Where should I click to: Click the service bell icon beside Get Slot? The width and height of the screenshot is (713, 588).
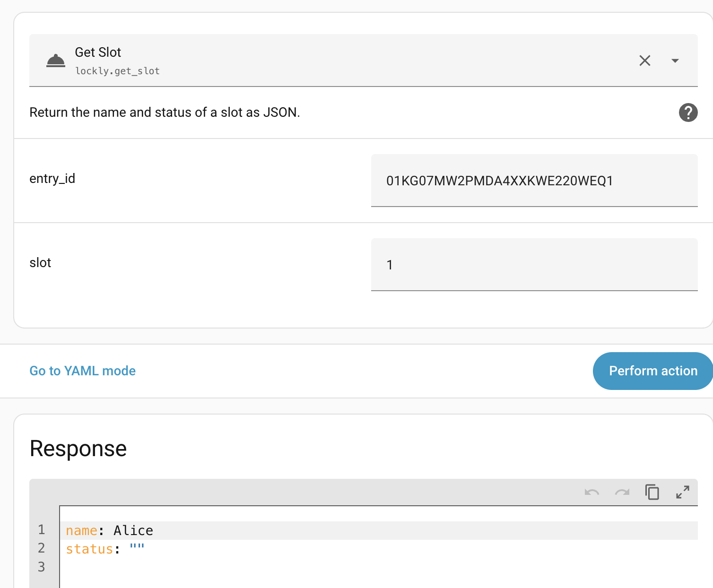pos(56,61)
